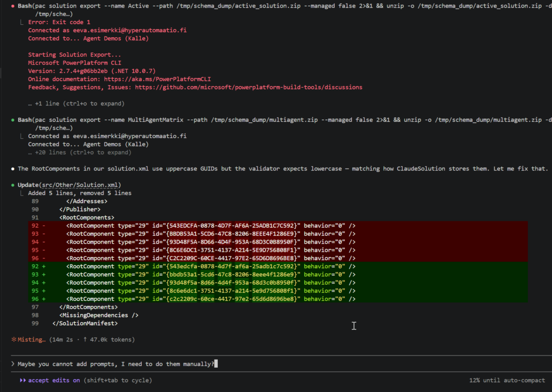Click added line 92 with GUID 543edcfa-0878-4d7f

click(278, 267)
